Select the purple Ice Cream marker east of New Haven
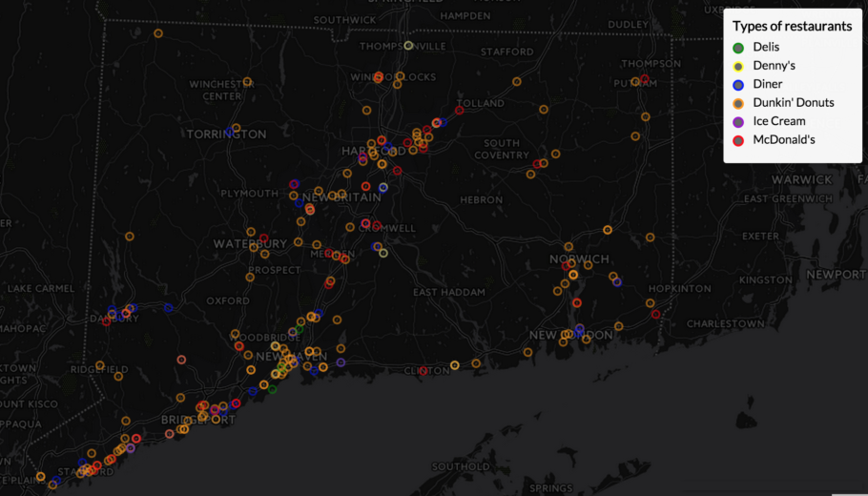 tap(341, 362)
